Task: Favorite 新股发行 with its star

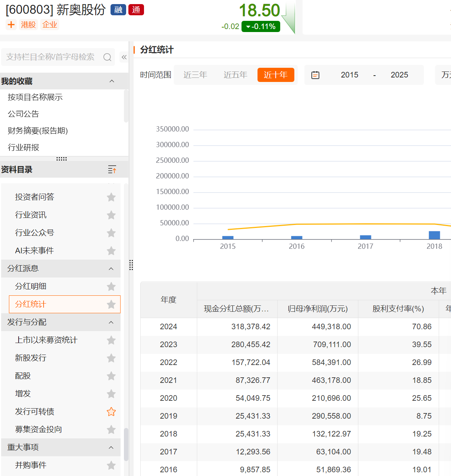Action: point(111,358)
